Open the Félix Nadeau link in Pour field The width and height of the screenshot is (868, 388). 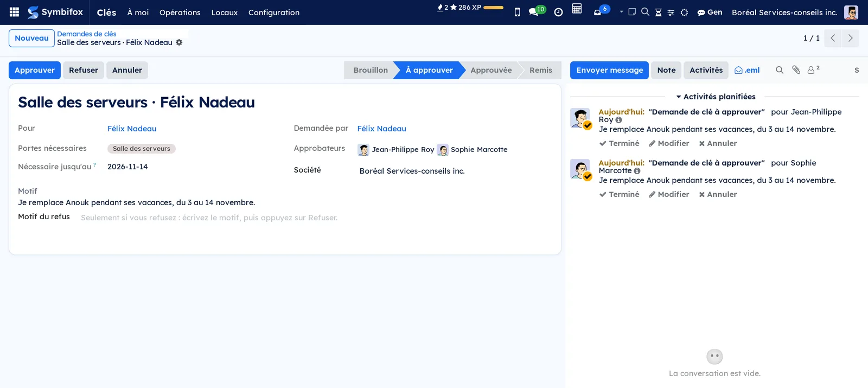point(132,129)
